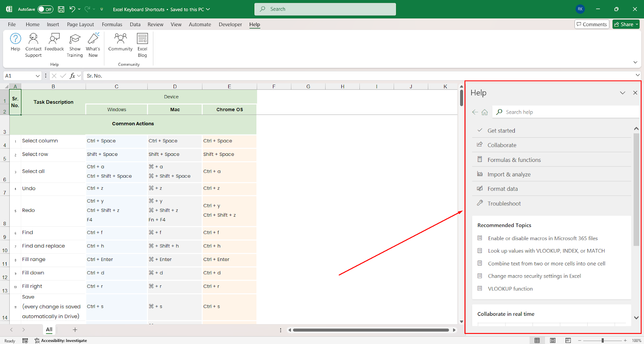
Task: Open the Name Box dropdown
Action: (x=37, y=76)
